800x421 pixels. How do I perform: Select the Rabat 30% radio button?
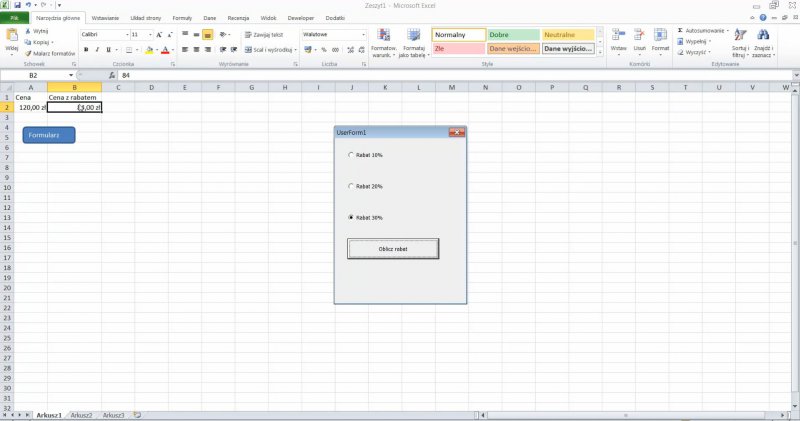click(x=350, y=217)
